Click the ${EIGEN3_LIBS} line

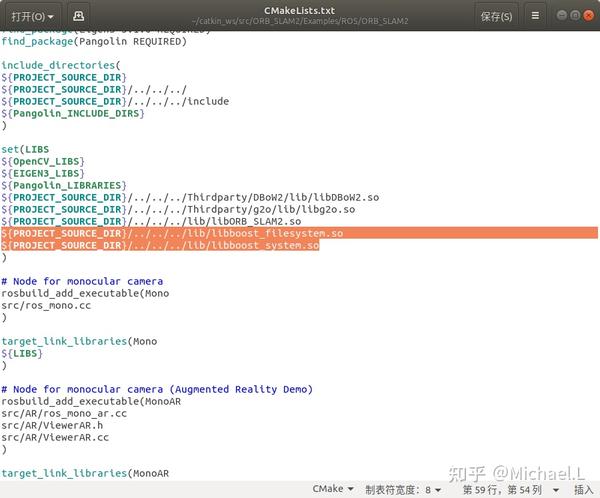(x=42, y=173)
